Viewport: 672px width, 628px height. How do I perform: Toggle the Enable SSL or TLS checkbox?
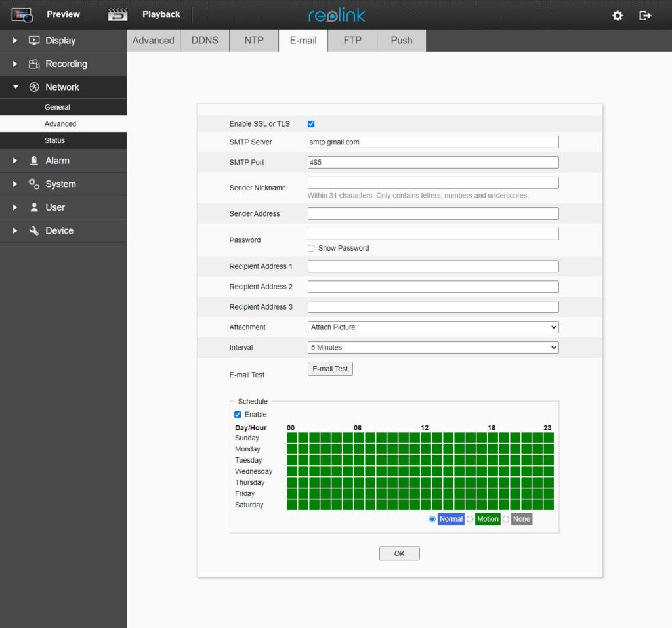point(311,124)
